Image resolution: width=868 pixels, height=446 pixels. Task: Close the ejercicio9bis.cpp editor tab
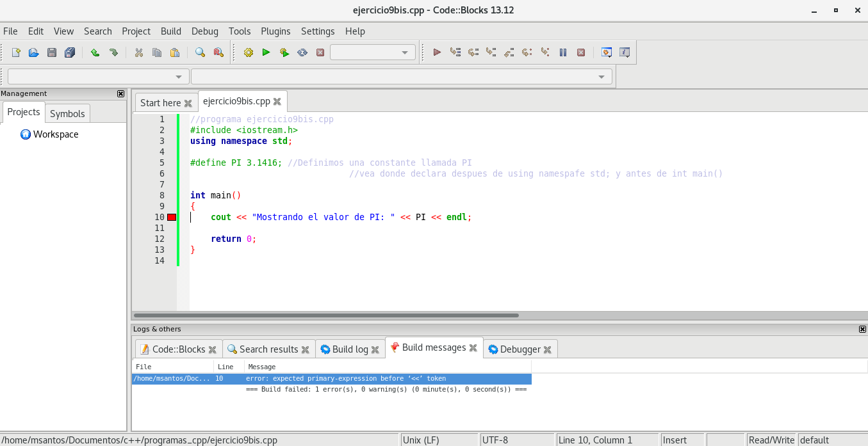(x=277, y=101)
